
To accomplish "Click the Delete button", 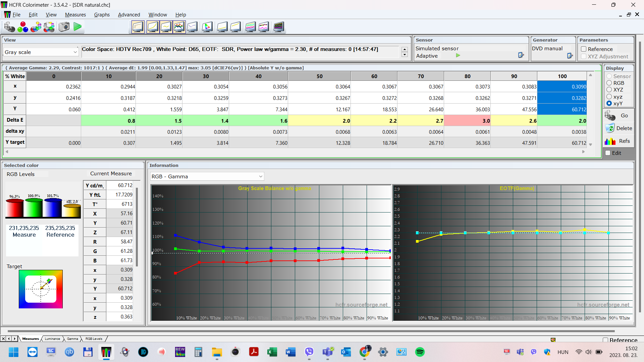I will (618, 128).
